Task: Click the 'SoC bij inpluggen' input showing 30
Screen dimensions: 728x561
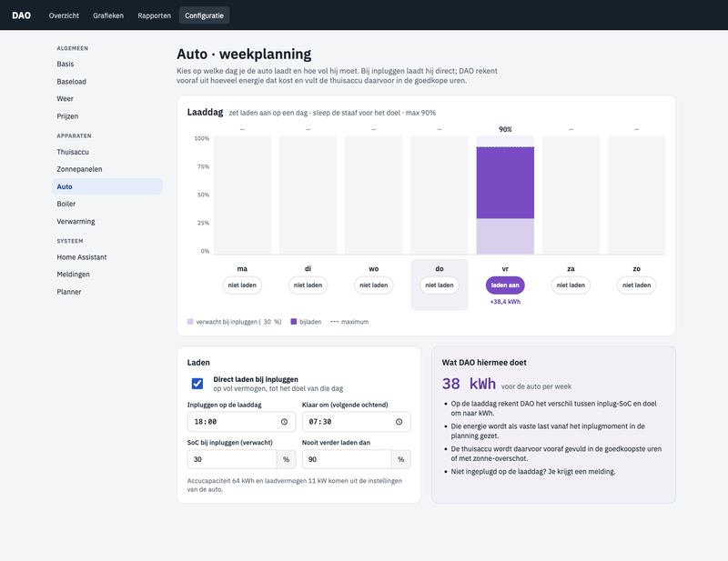Action: (x=232, y=459)
